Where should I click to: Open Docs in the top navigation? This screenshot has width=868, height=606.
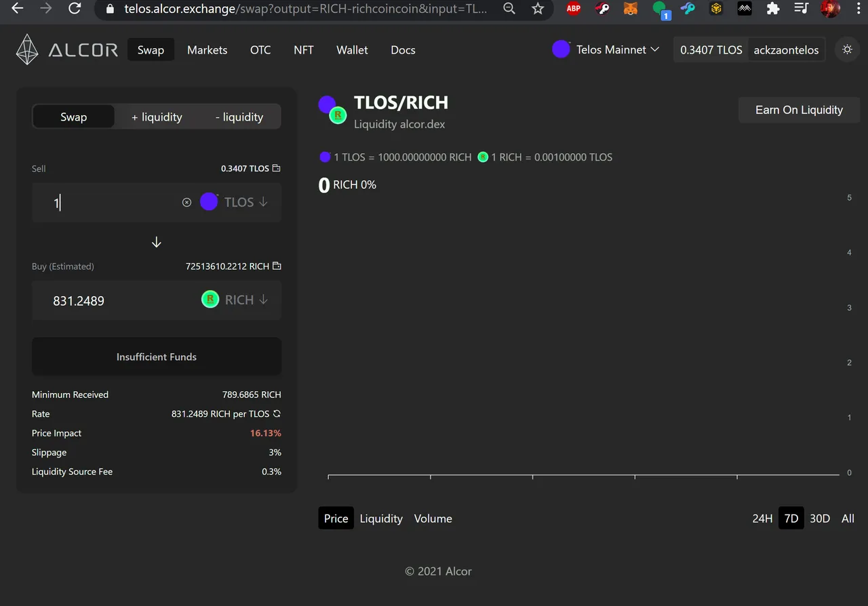pyautogui.click(x=403, y=49)
